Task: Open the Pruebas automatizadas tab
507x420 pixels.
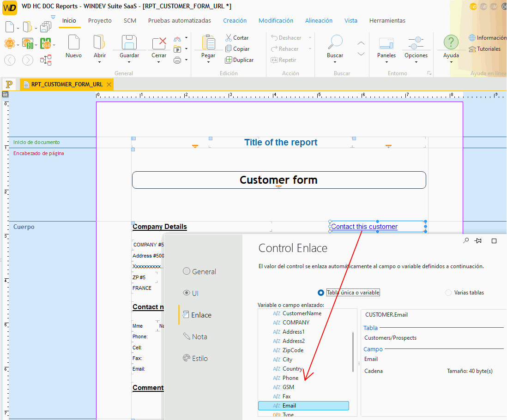Action: tap(180, 21)
